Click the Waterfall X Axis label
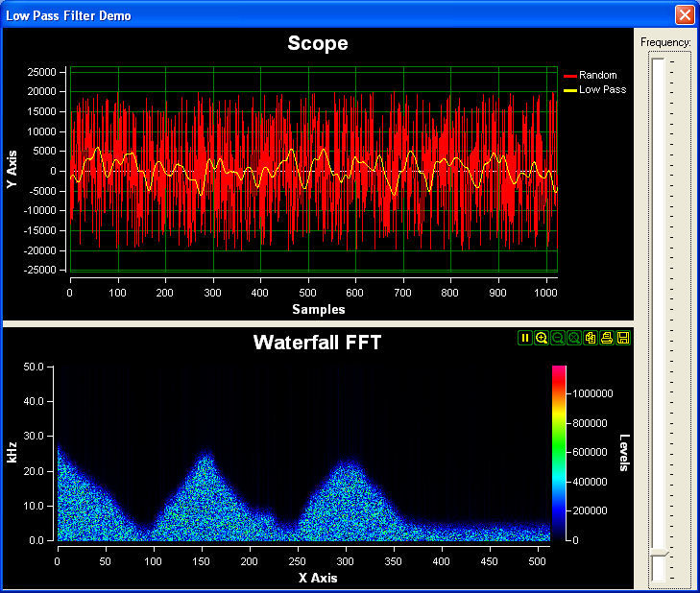700x593 pixels. click(x=304, y=578)
